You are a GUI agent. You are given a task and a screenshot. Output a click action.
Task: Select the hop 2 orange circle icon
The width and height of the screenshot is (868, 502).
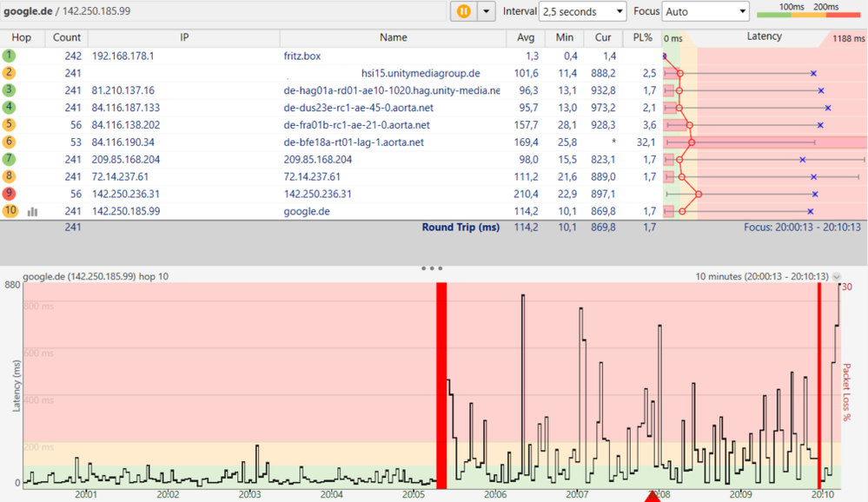(x=9, y=72)
